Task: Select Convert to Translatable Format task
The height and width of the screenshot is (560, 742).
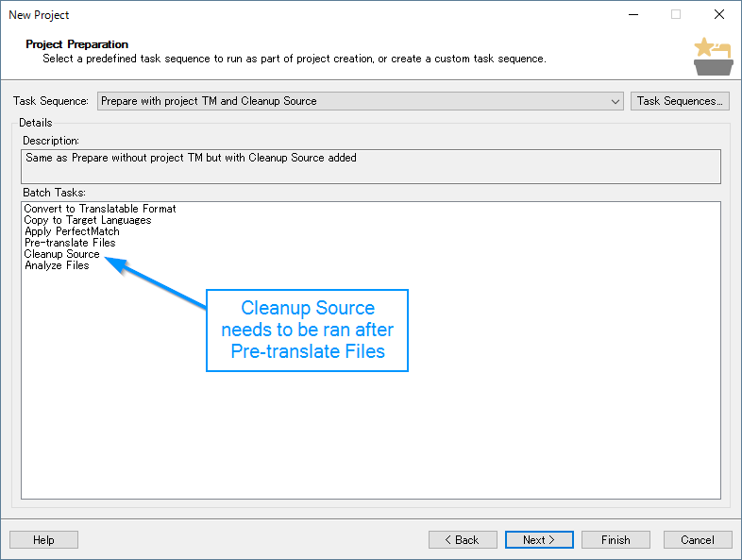Action: [x=100, y=209]
